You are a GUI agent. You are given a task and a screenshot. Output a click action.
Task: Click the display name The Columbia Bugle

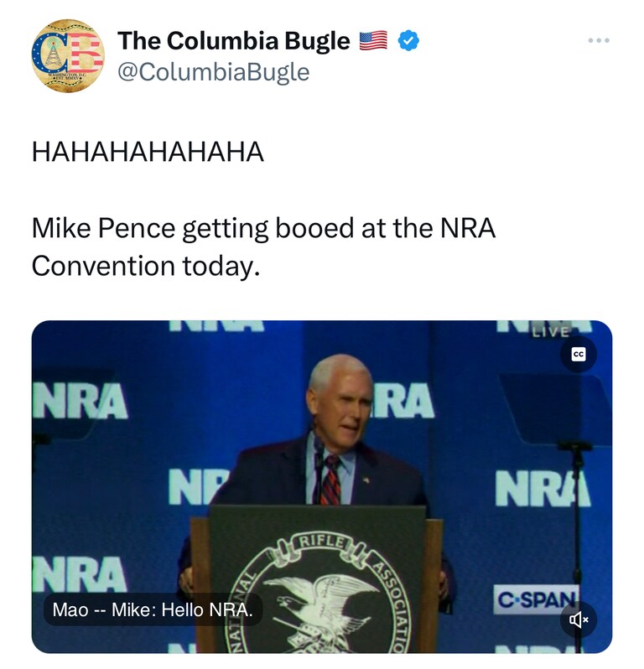[x=233, y=40]
